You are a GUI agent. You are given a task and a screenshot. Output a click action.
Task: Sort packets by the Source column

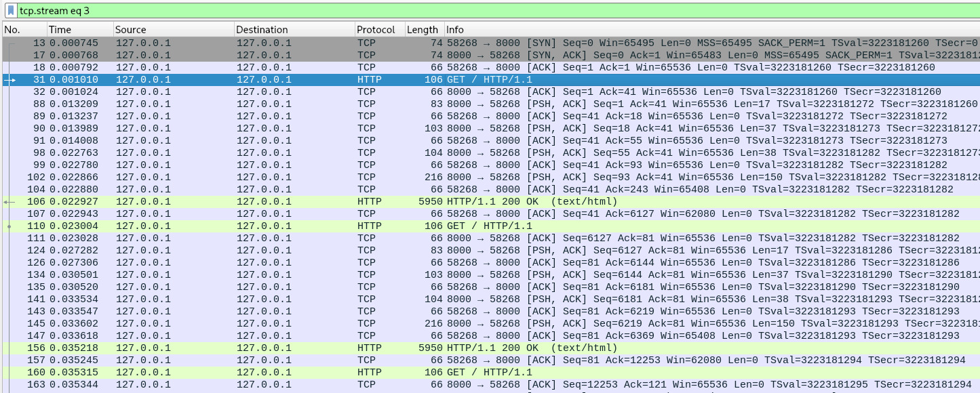(170, 30)
